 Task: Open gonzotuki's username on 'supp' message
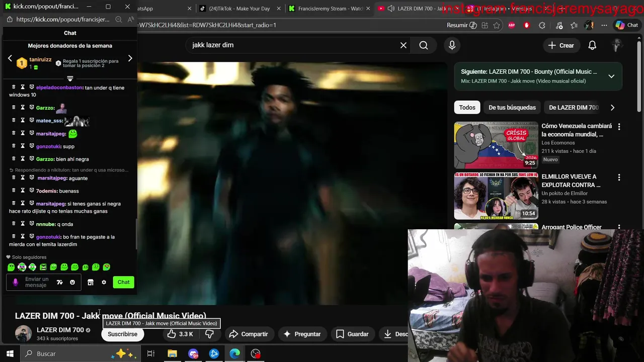tap(48, 146)
